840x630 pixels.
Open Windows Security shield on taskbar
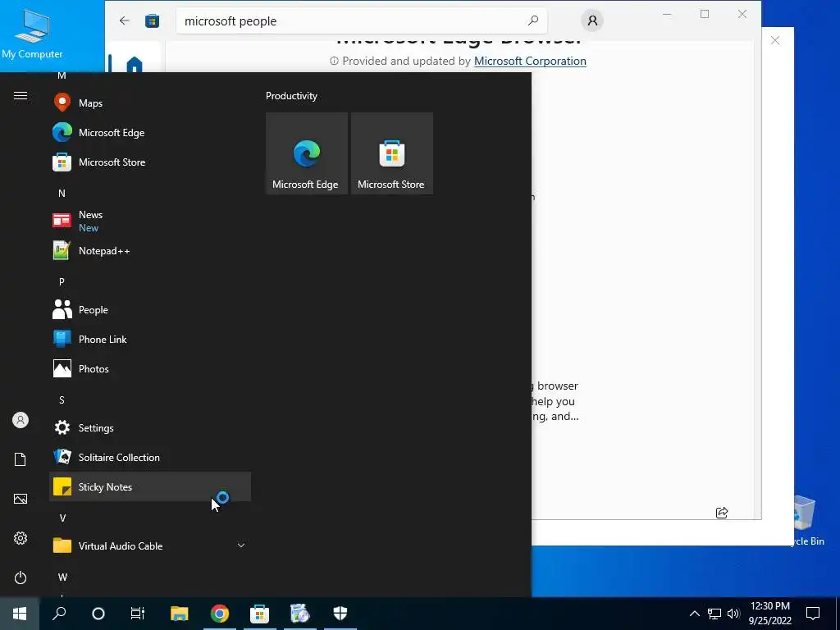340,614
